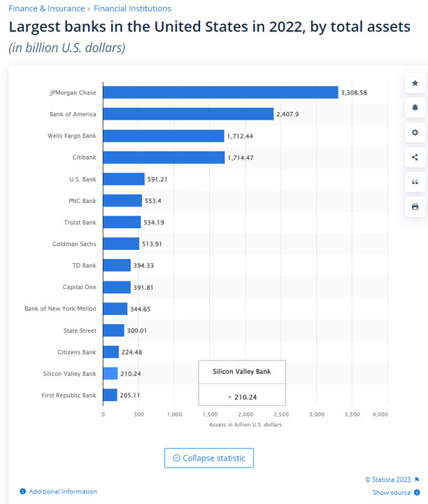Click the PNC Bank bar

122,201
